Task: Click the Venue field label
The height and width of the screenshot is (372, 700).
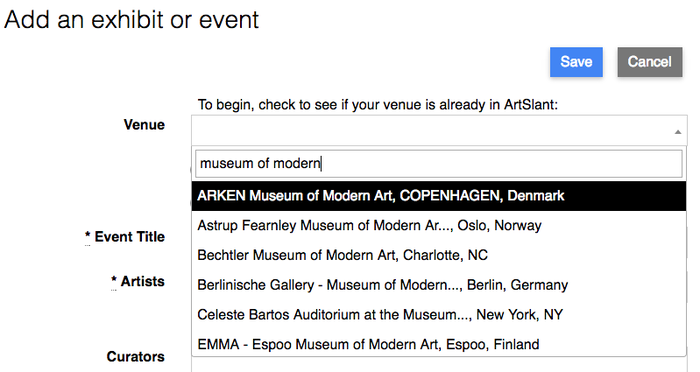Action: tap(144, 125)
